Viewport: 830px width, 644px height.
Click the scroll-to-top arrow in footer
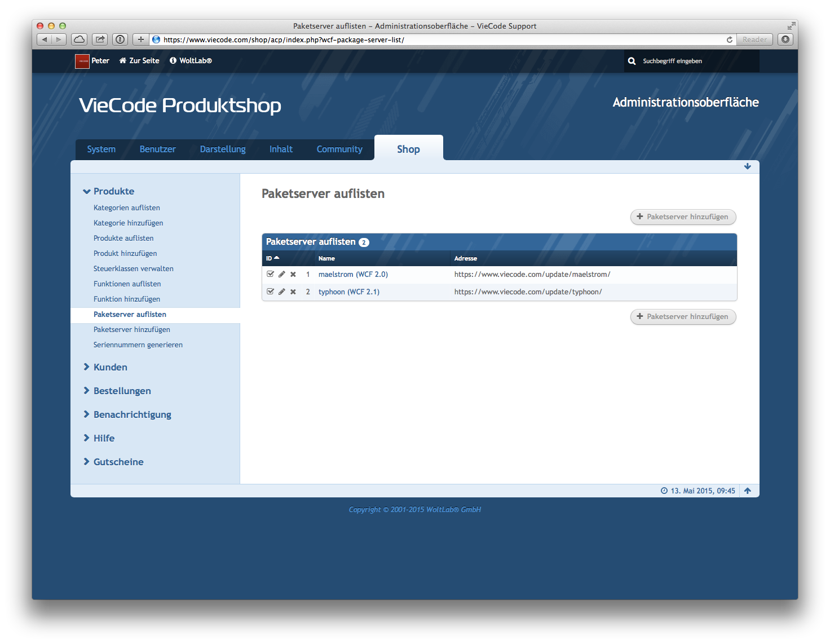pyautogui.click(x=748, y=491)
